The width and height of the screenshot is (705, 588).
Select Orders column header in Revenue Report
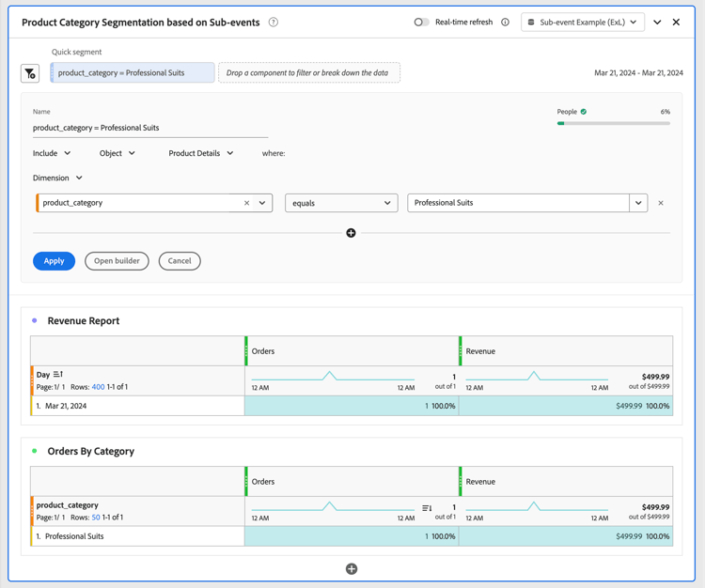pyautogui.click(x=352, y=350)
